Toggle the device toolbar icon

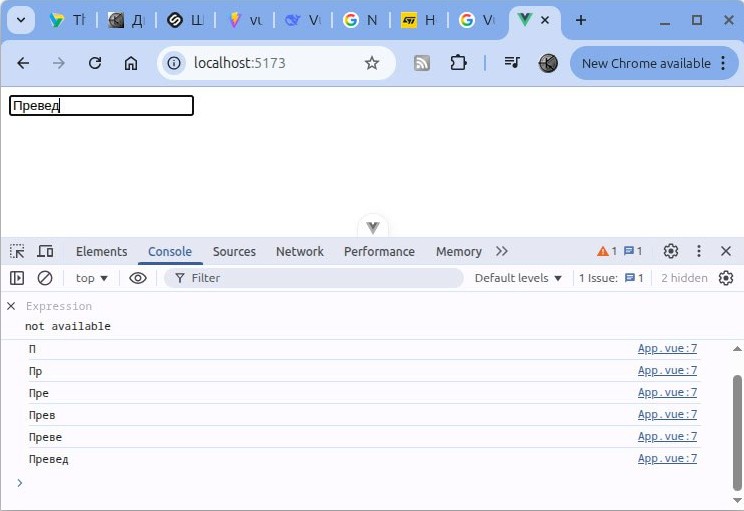click(x=45, y=251)
